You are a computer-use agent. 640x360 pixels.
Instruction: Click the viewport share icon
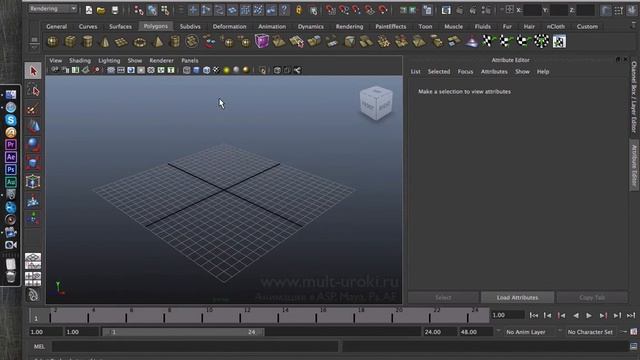click(x=297, y=70)
